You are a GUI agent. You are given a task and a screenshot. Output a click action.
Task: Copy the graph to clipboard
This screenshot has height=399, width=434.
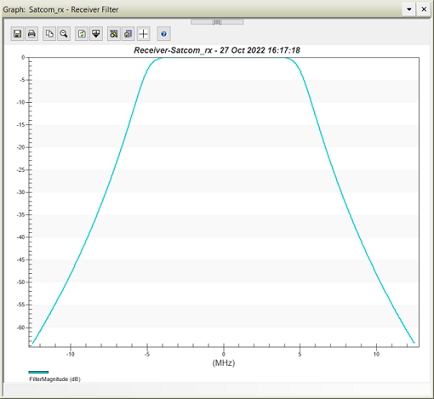click(x=49, y=34)
